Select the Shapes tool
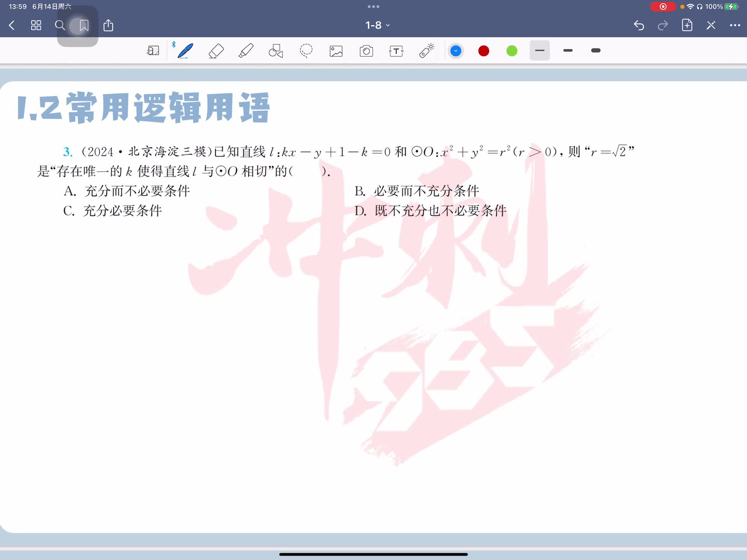Image resolution: width=747 pixels, height=560 pixels. tap(276, 51)
